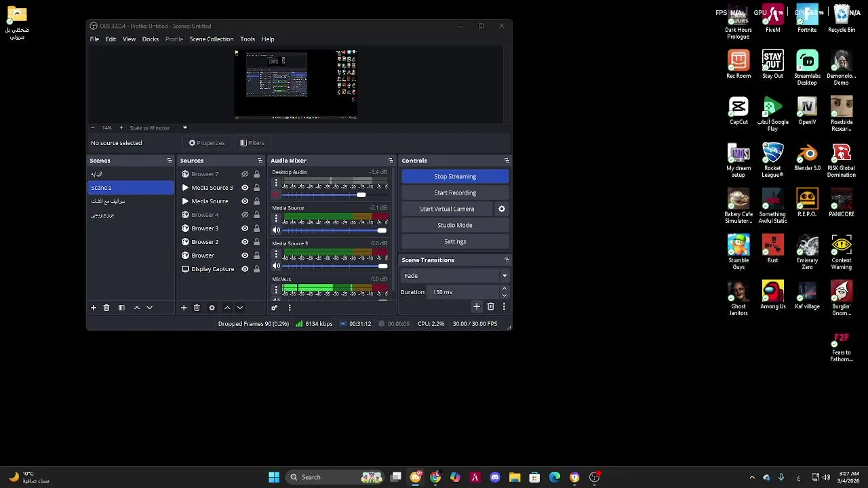Decrease transition duration with down stepper
Viewport: 868px width, 488px height.
point(504,296)
